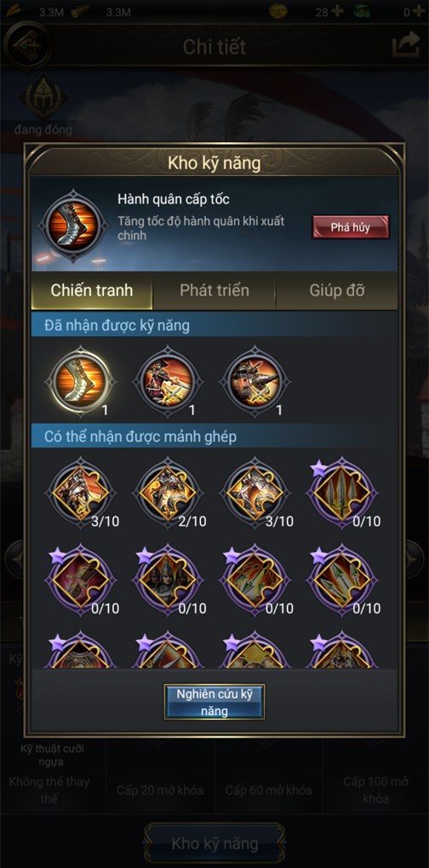Tap the starred green-tipped arrows fragment
The image size is (429, 868).
point(341,579)
